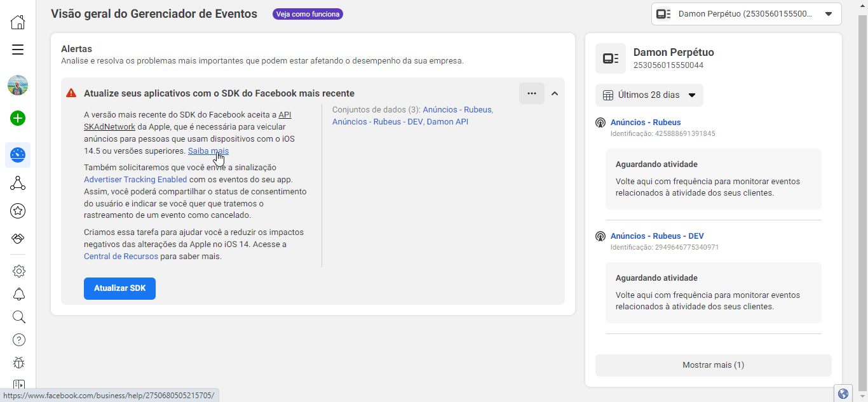Click Identificação: 2949646775340971 text

665,248
